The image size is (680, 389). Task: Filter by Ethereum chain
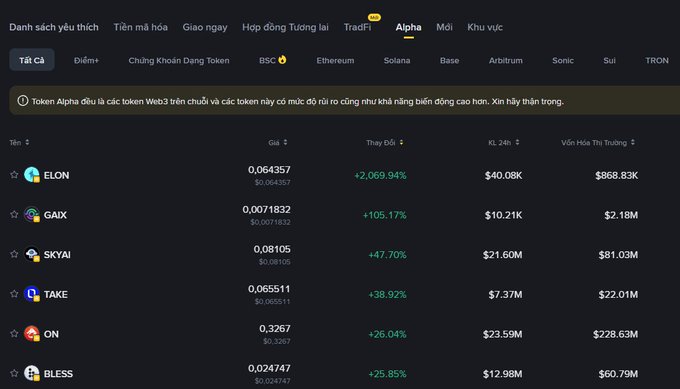point(335,60)
